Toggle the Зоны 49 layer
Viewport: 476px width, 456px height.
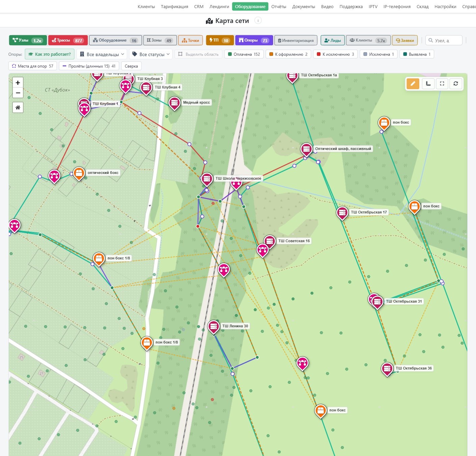160,40
